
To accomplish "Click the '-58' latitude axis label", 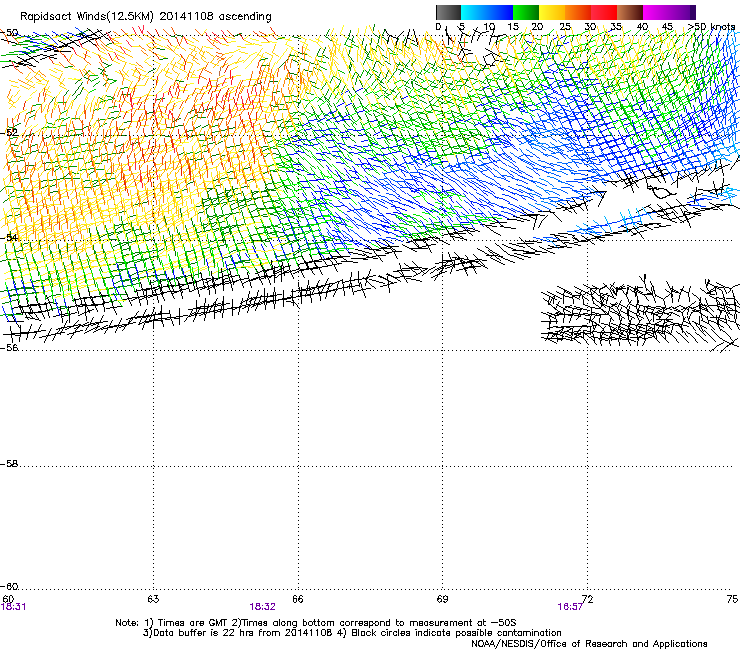I will pyautogui.click(x=9, y=464).
